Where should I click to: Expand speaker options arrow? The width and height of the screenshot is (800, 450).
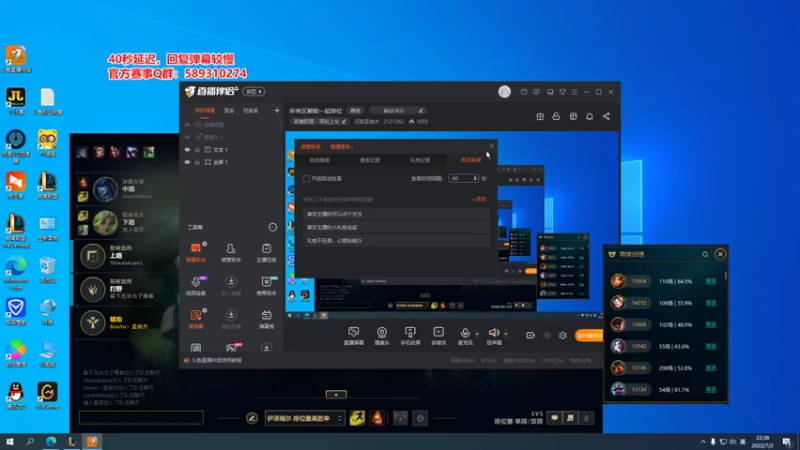(x=506, y=334)
